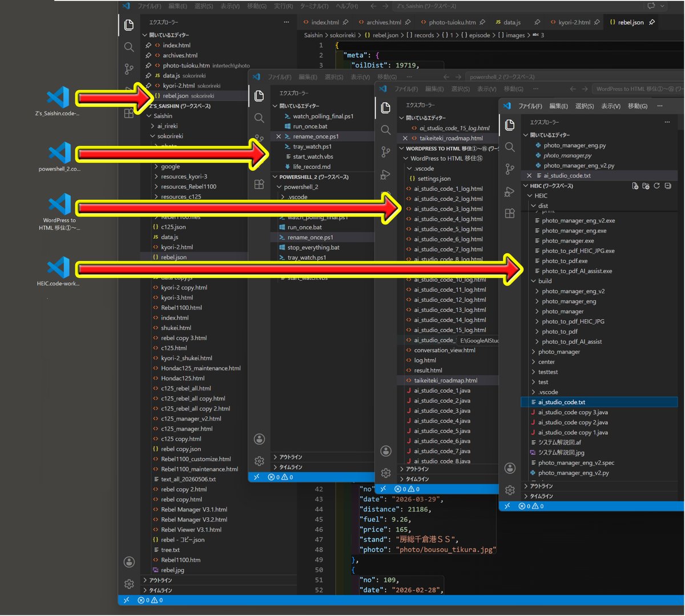Click episode in the editor breadcrumb
This screenshot has width=685, height=616.
coord(479,35)
